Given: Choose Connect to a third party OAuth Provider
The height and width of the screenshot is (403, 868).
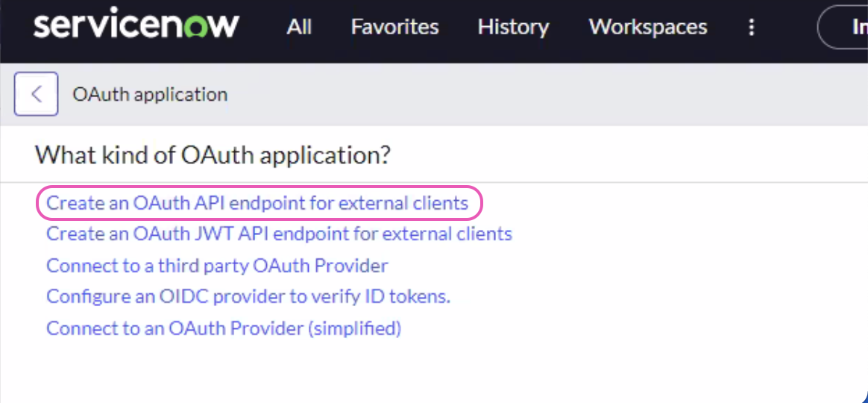Looking at the screenshot, I should pyautogui.click(x=217, y=266).
